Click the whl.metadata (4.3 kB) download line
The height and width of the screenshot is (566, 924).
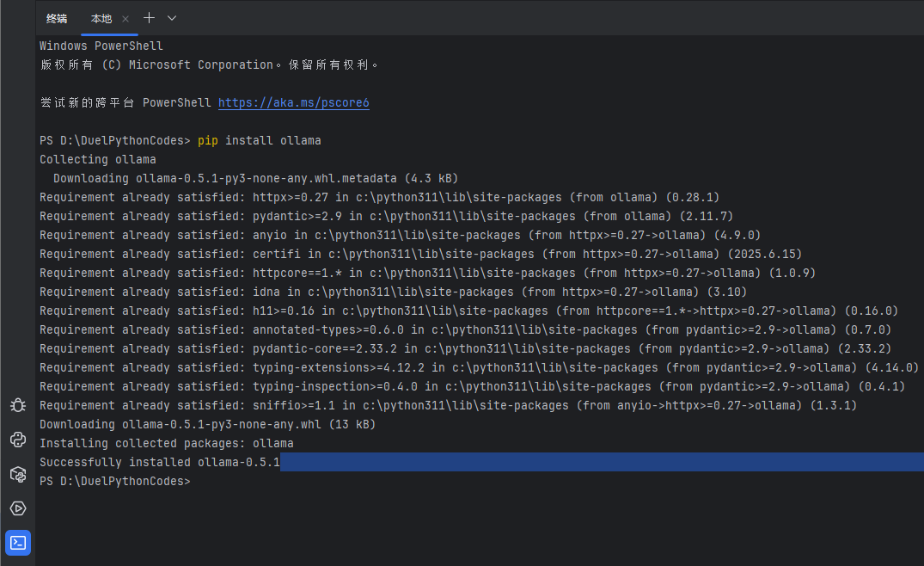tap(256, 178)
